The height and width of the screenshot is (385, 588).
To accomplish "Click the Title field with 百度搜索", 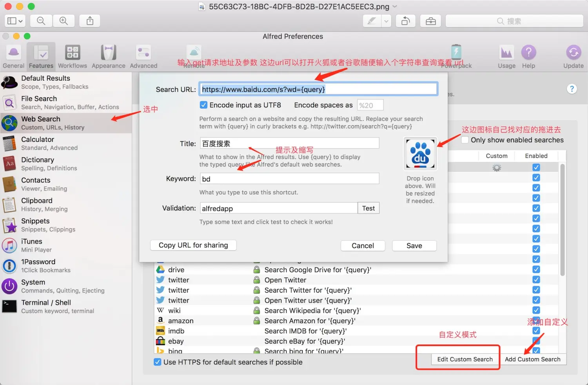I will pyautogui.click(x=290, y=143).
